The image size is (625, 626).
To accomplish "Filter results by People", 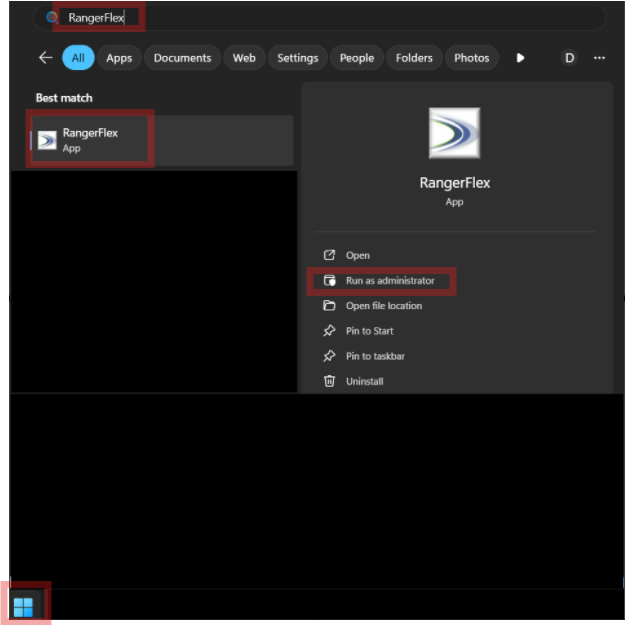I will 356,58.
